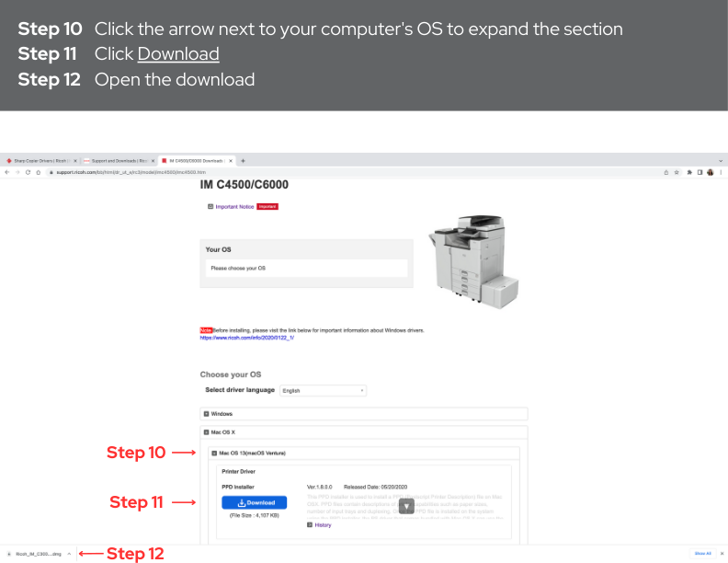Click the blue Download button

tap(254, 502)
